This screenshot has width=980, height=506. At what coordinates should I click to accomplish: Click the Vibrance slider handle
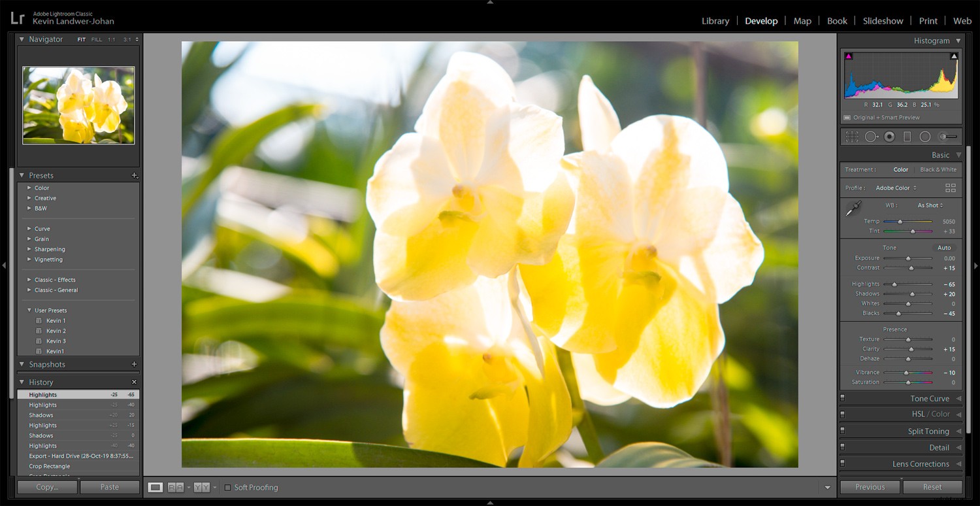pos(906,372)
